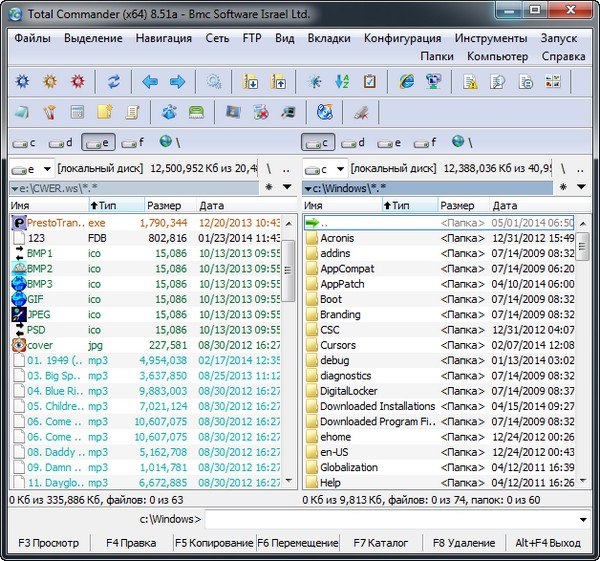This screenshot has height=561, width=600.
Task: Open the Файлы menu
Action: click(x=32, y=38)
